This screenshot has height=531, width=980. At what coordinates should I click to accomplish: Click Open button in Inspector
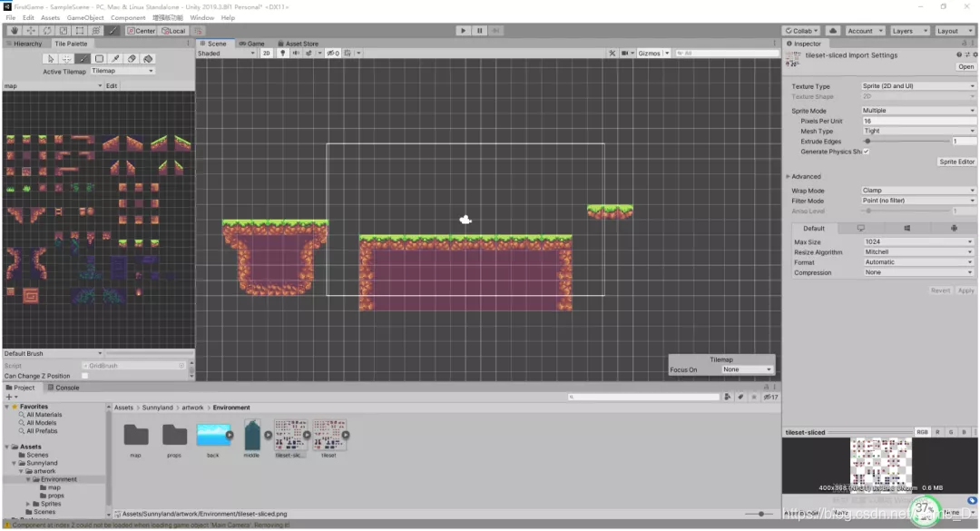click(x=965, y=66)
